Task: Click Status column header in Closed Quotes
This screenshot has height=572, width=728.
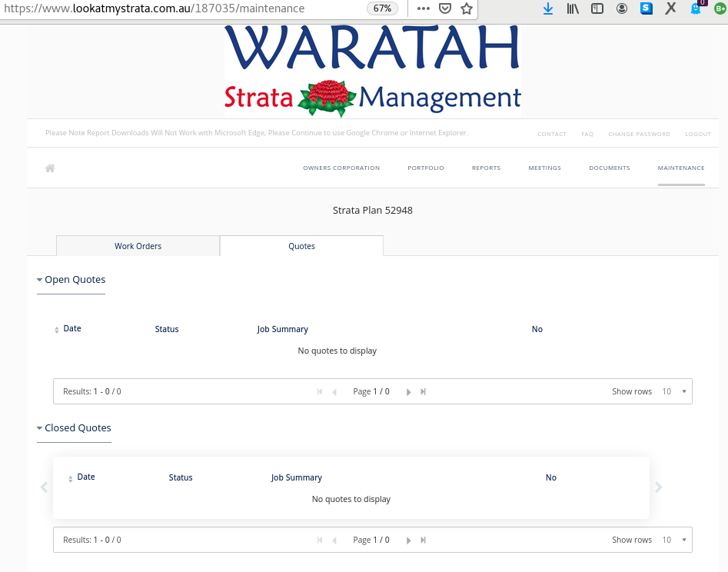Action: (181, 477)
